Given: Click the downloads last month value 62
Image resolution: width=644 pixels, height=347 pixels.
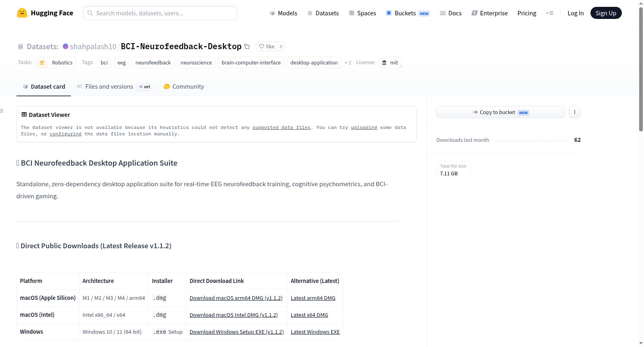Looking at the screenshot, I should (x=578, y=140).
